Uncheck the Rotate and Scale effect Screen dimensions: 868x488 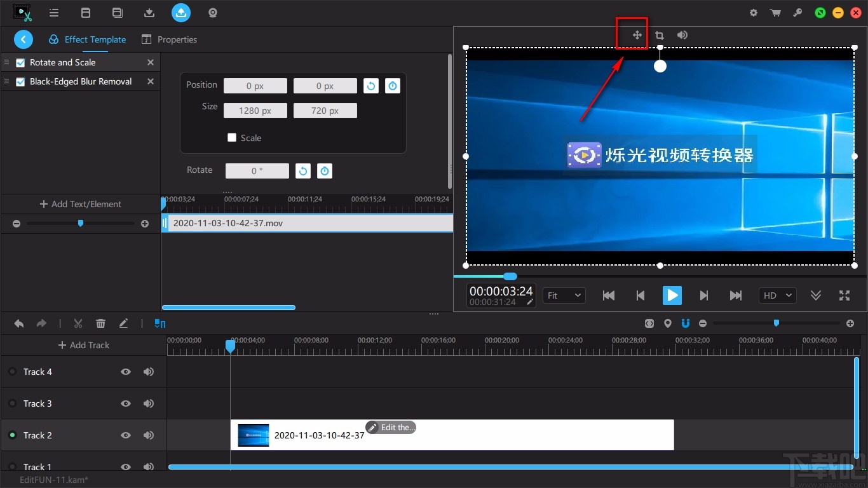coord(20,63)
